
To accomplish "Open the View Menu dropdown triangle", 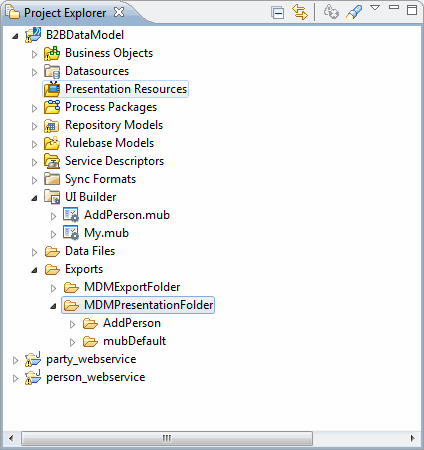I will coord(375,8).
